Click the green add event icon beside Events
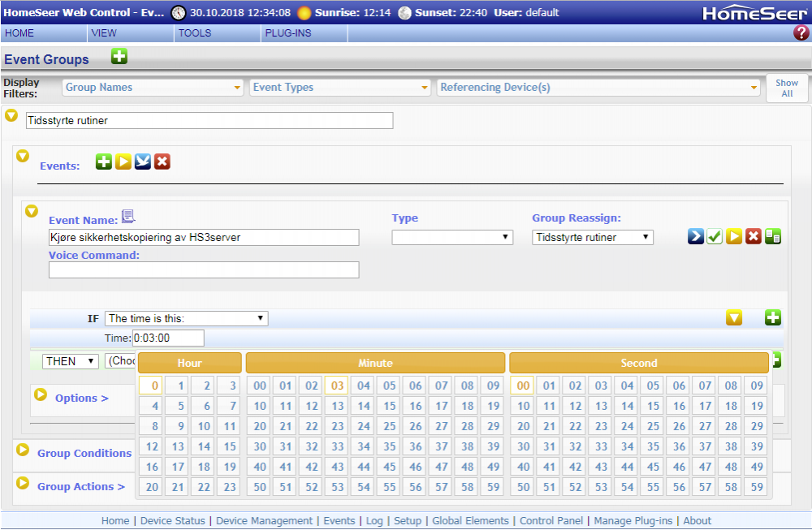 [104, 162]
